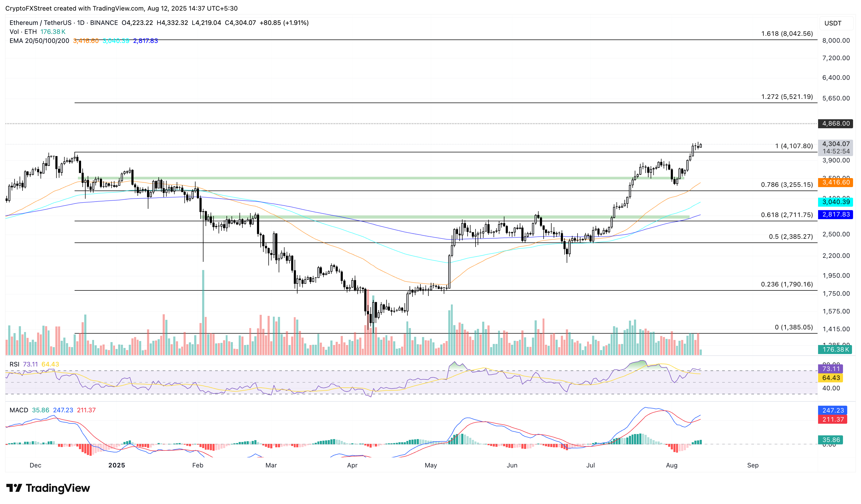Click the black 4,868.00 price axis label

point(835,124)
